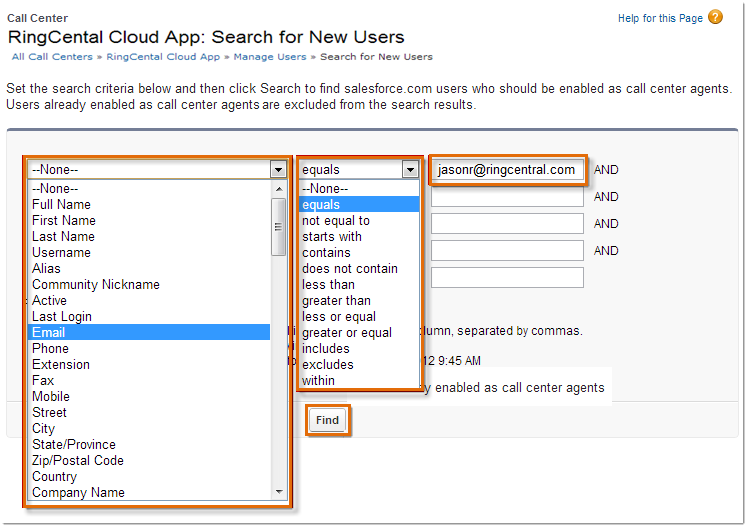Click the field list scrollbar thumb
The height and width of the screenshot is (528, 748).
tap(279, 227)
